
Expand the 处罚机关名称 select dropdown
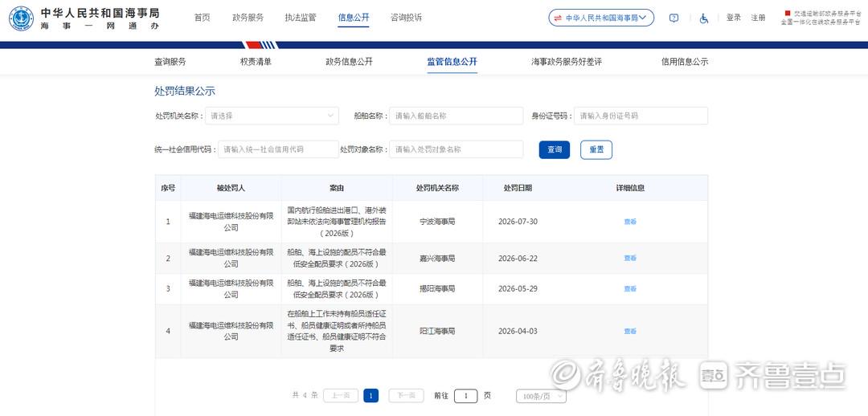[x=272, y=116]
